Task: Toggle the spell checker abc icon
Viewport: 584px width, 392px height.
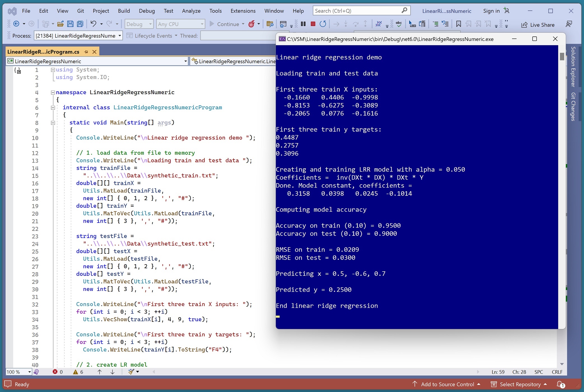Action: tap(399, 24)
